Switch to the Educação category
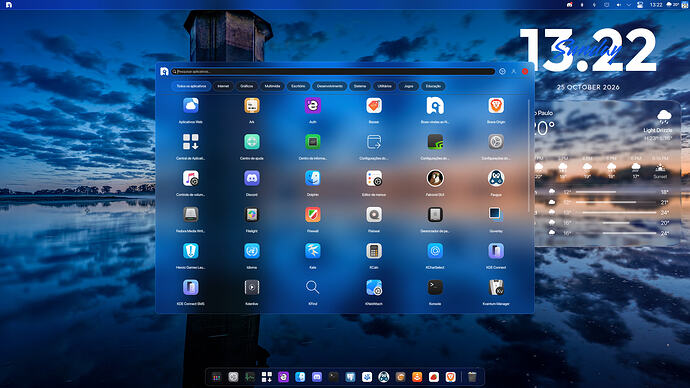690x388 pixels. (433, 86)
